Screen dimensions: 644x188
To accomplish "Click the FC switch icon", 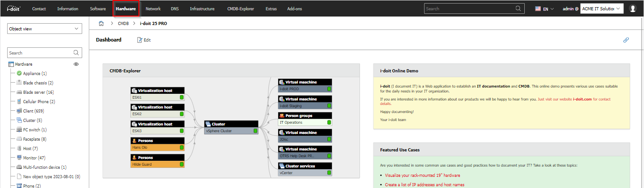I will [x=19, y=130].
